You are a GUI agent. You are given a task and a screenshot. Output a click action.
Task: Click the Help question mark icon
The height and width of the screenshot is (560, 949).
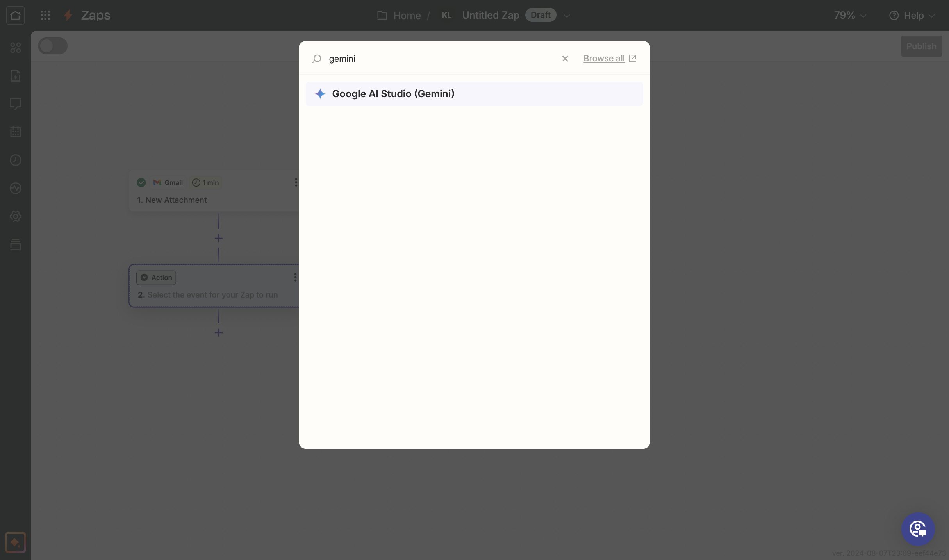coord(894,15)
